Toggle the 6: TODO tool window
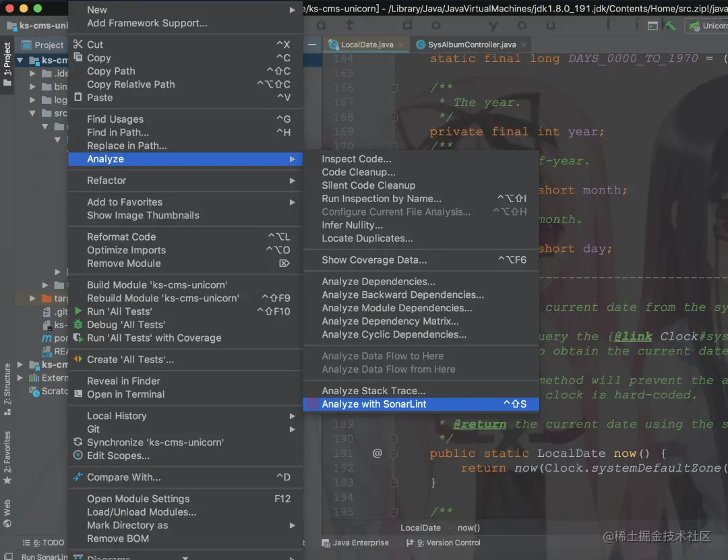Screen dimensions: 728x560 [x=43, y=542]
